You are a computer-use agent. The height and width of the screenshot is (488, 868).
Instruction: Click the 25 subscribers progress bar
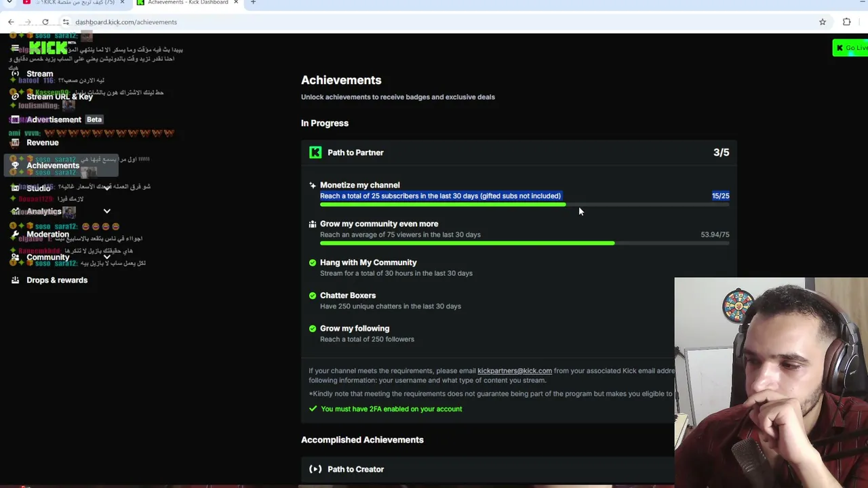point(524,205)
